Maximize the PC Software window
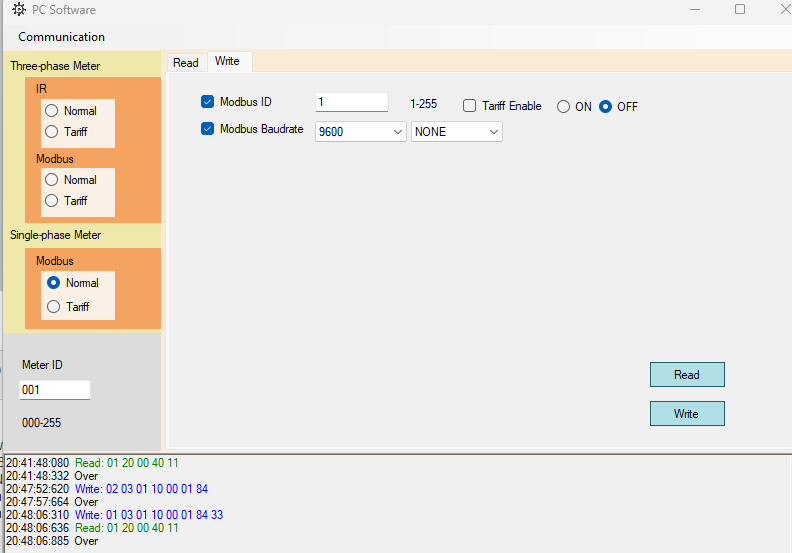 [x=740, y=9]
